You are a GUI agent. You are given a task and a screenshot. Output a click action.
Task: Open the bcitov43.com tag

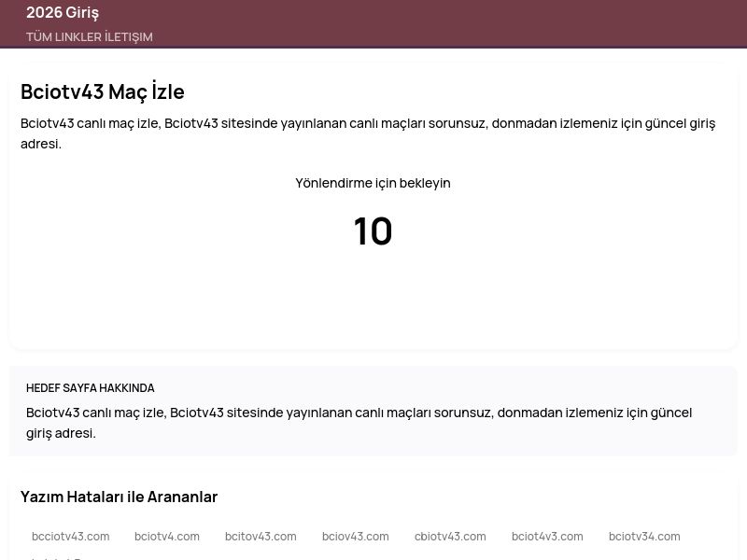261,536
